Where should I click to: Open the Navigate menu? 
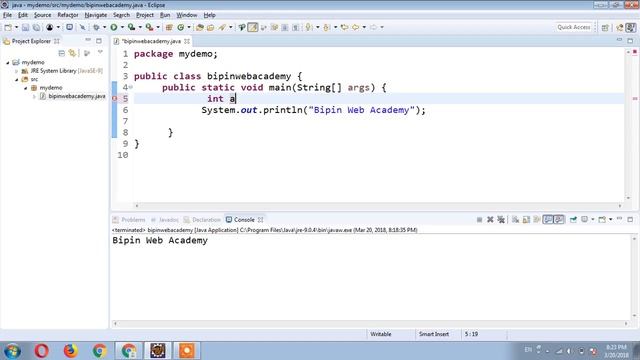point(96,15)
